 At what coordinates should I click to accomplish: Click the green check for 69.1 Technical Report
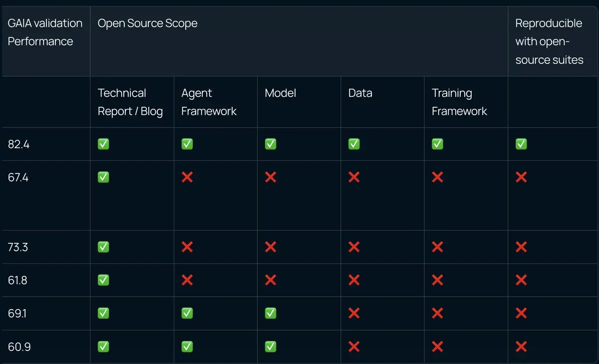[x=103, y=313]
